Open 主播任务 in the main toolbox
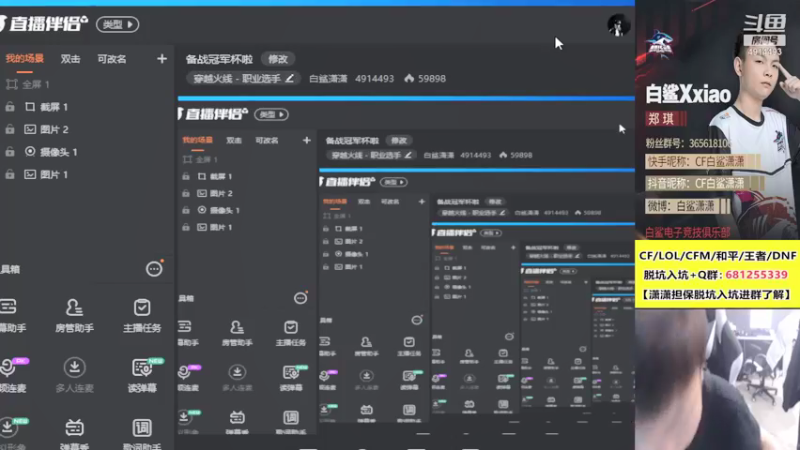 (x=142, y=315)
